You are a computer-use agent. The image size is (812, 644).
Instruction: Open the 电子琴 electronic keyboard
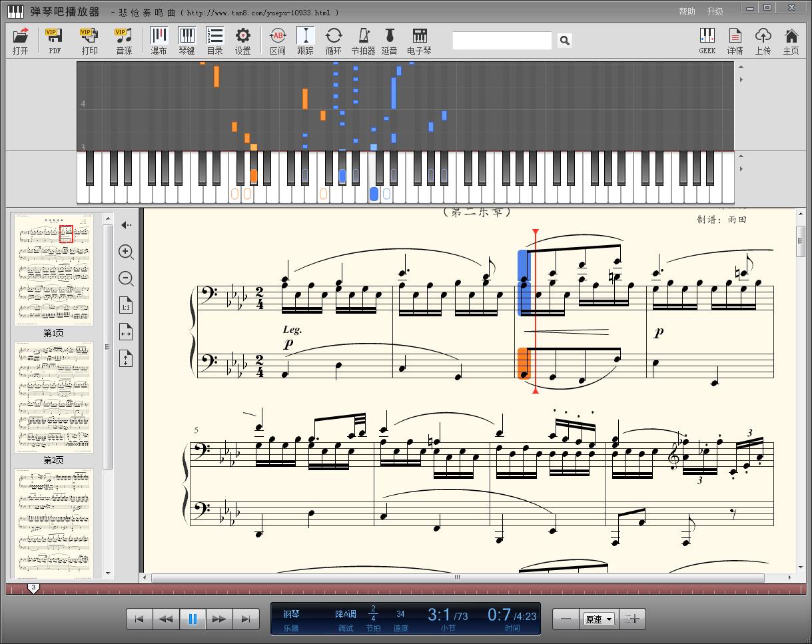[x=420, y=41]
